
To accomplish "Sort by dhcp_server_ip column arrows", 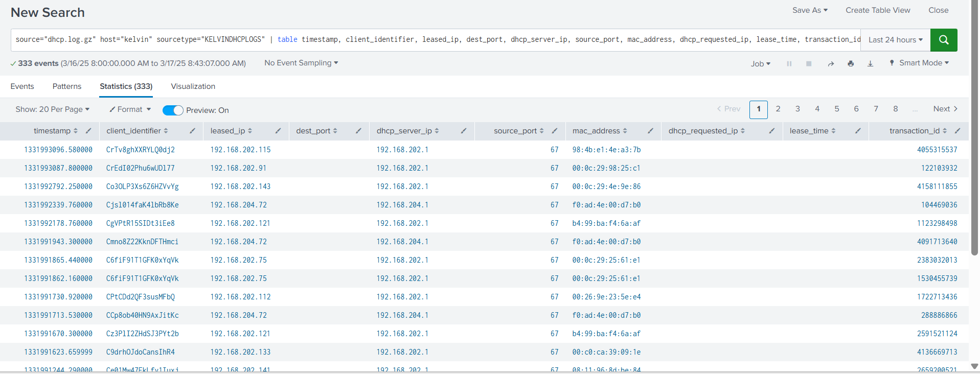I will 437,131.
